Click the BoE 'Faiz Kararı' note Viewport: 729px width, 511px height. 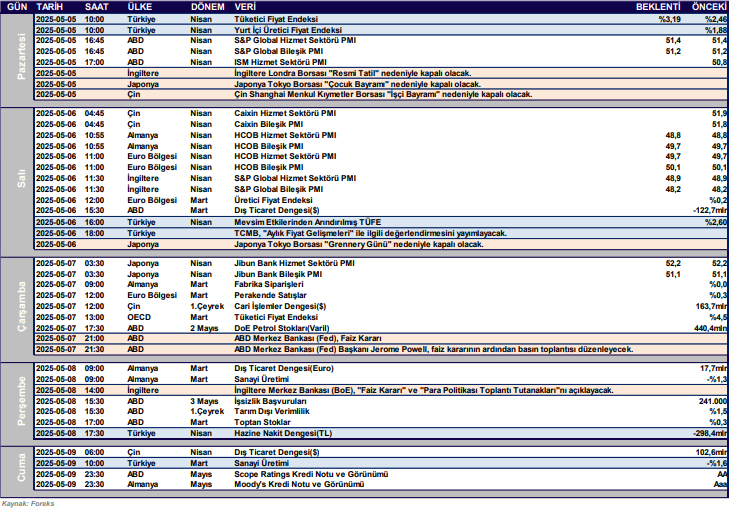pyautogui.click(x=424, y=391)
